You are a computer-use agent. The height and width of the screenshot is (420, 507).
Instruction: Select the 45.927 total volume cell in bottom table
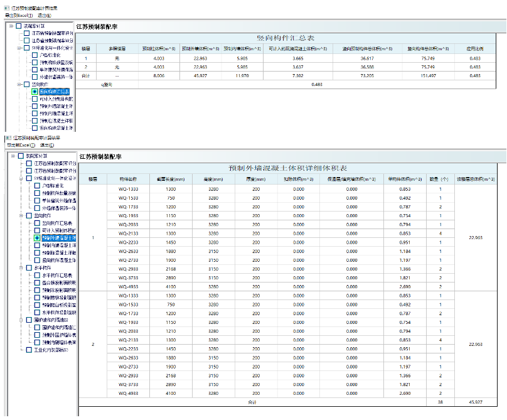[475, 402]
